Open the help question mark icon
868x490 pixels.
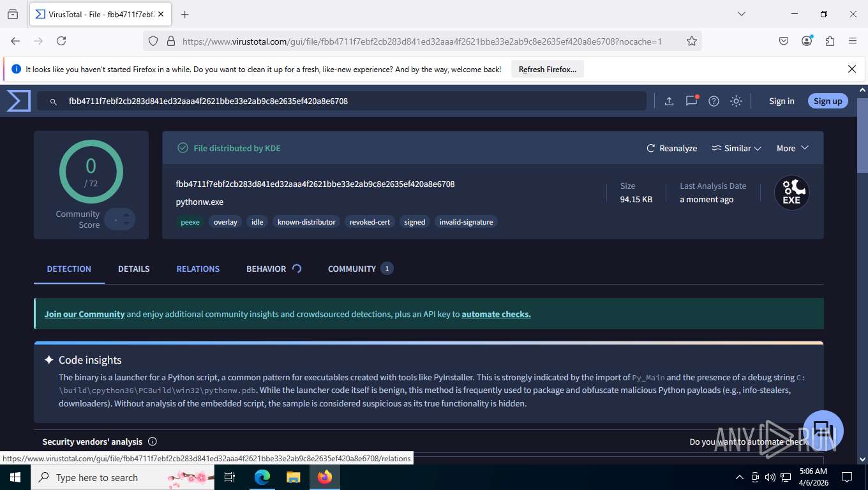click(714, 101)
